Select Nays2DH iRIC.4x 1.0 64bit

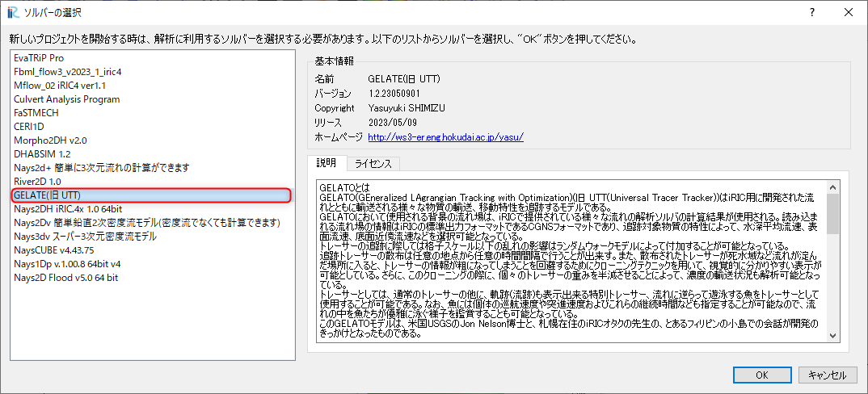pos(152,208)
